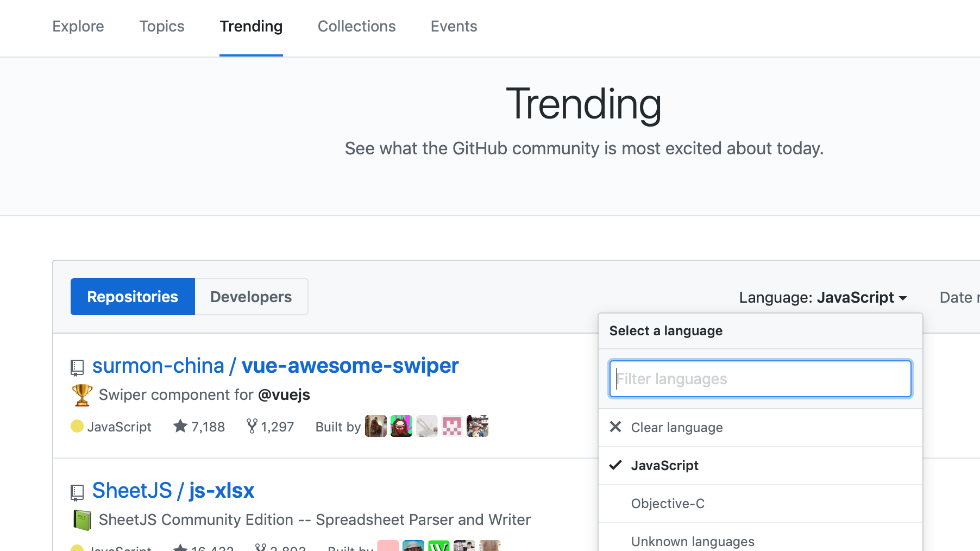Open the SheetJS / js-xlsx repository link

(173, 491)
